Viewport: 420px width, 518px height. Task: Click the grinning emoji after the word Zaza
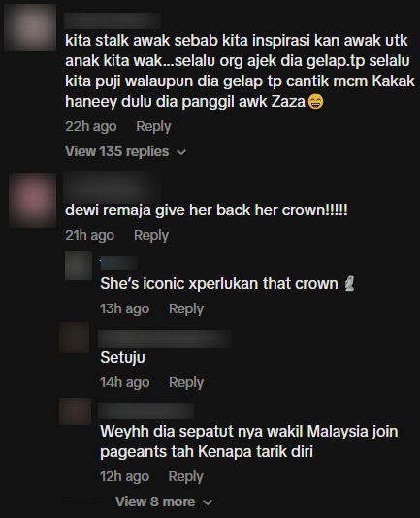click(315, 102)
